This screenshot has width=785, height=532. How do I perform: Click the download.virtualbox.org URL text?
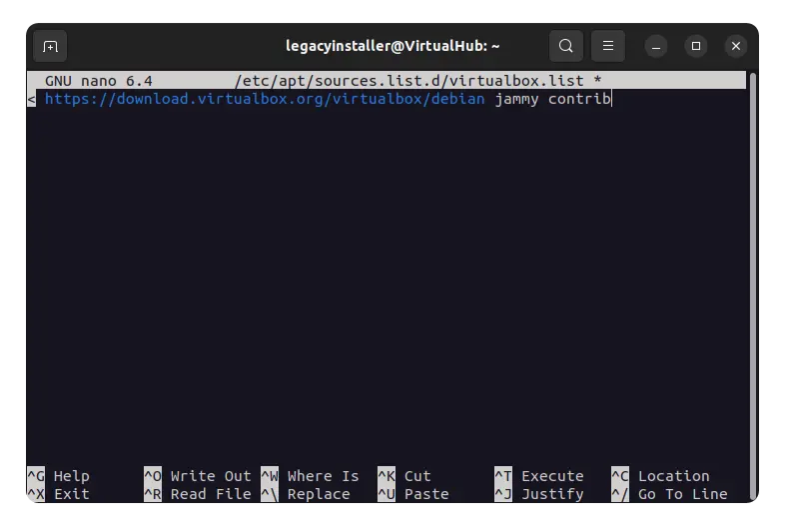click(265, 99)
